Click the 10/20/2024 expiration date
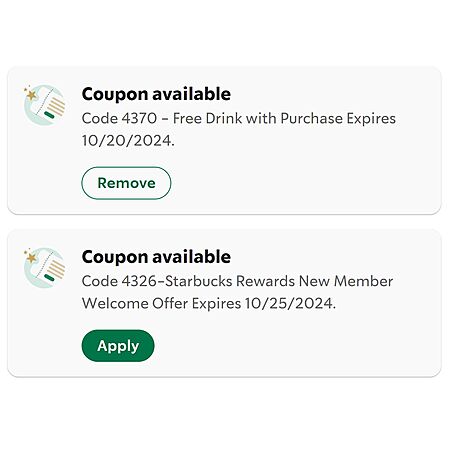This screenshot has width=450, height=450. 128,141
